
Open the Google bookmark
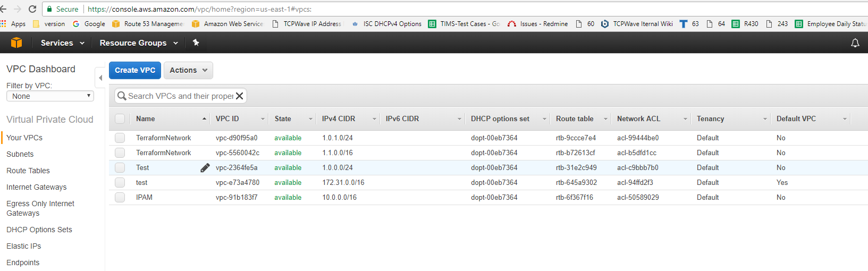pos(89,24)
